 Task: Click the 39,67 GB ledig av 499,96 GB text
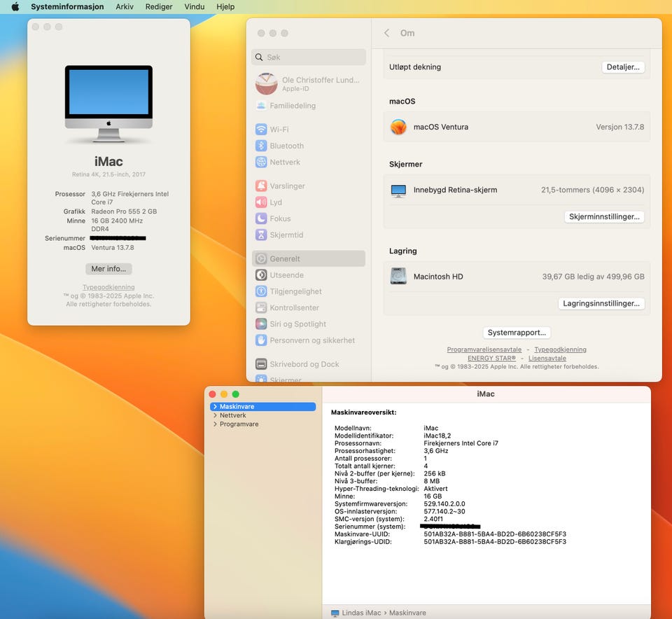pyautogui.click(x=593, y=277)
